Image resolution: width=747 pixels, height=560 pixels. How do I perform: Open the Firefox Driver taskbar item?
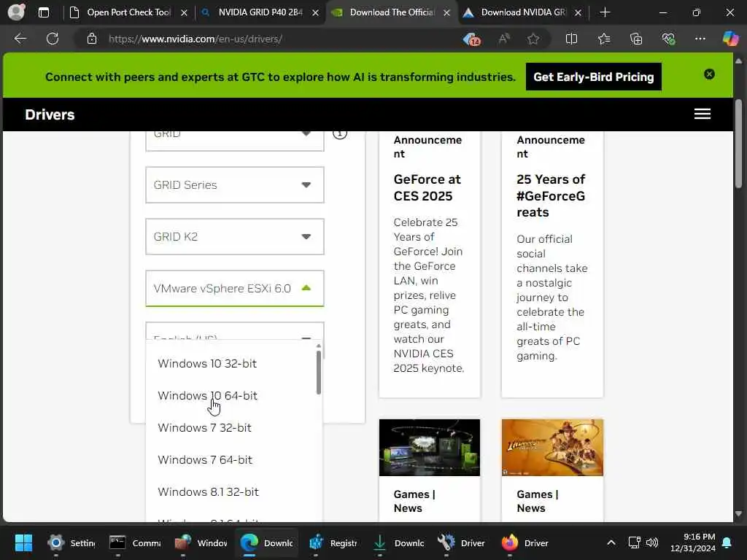click(525, 542)
